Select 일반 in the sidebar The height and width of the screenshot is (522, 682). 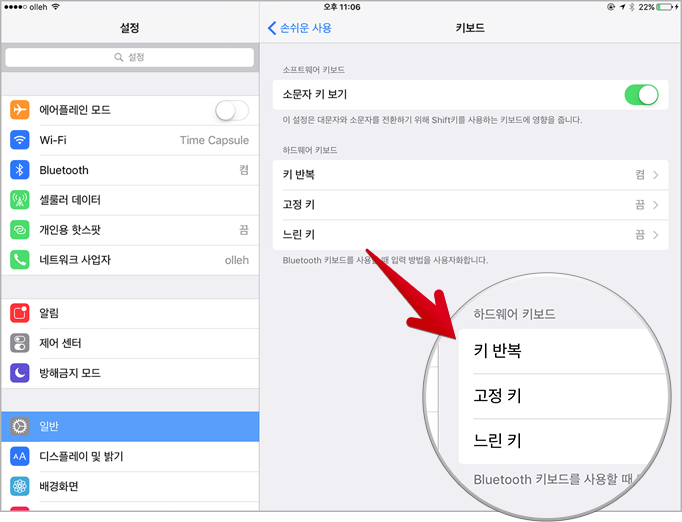coord(130,427)
